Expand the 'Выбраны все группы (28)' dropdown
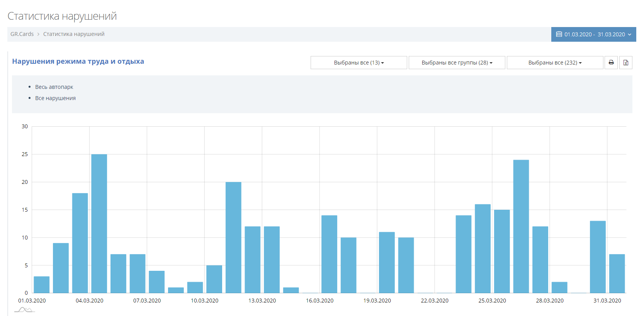Viewport: 644px width, 316px height. [x=457, y=63]
